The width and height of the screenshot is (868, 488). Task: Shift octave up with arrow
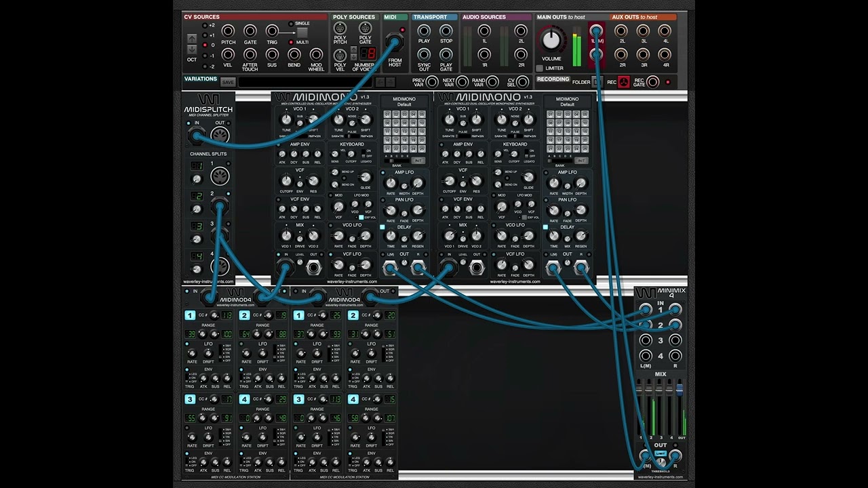192,38
